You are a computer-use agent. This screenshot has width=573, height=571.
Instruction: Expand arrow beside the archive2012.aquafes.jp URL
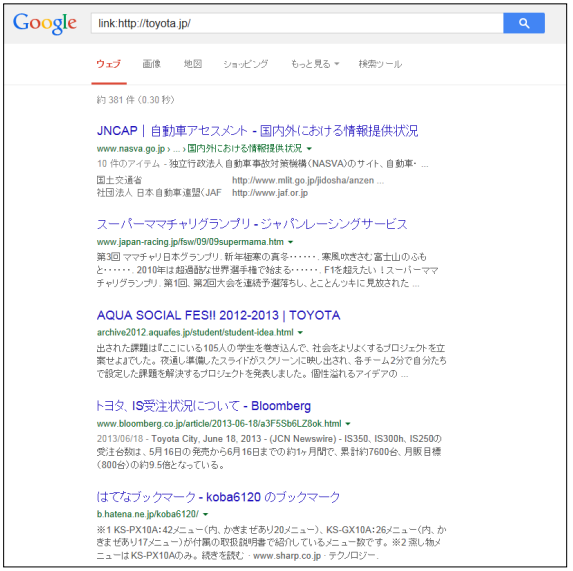(300, 332)
